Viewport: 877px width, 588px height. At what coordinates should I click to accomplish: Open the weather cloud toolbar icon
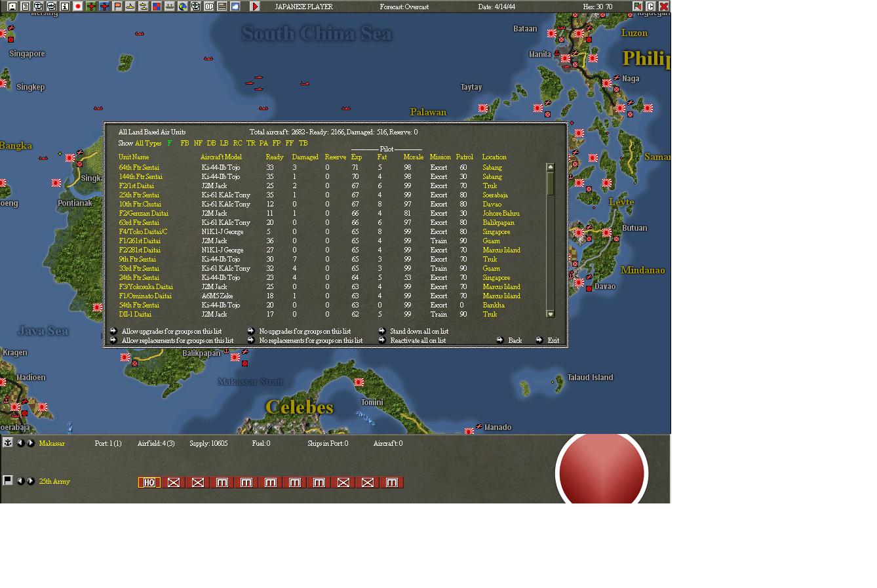tap(235, 7)
